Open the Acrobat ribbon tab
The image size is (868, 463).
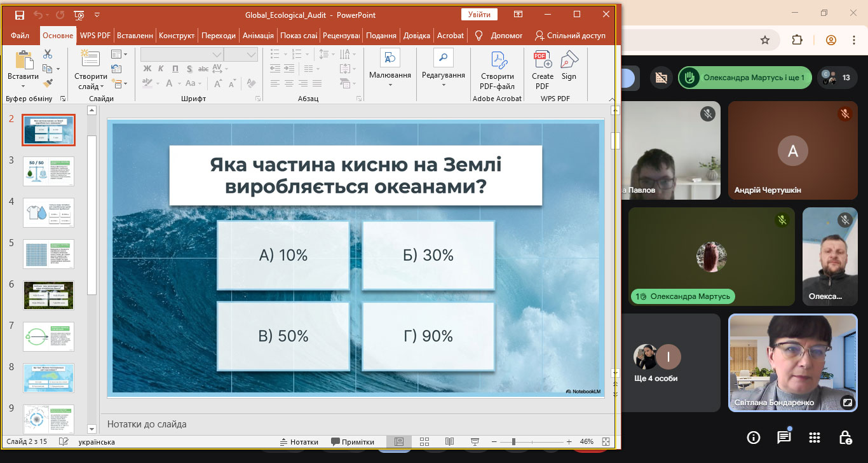pos(451,36)
